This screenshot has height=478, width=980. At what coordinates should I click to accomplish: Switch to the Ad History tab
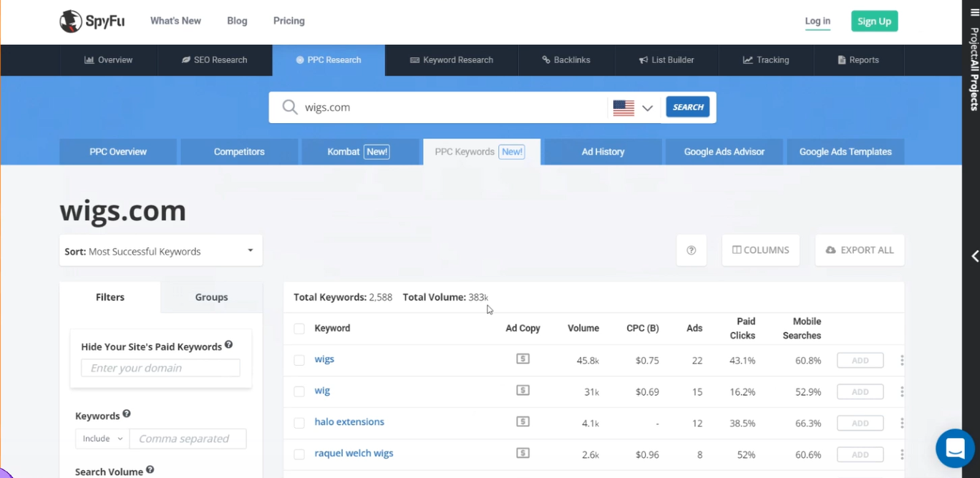click(x=603, y=152)
